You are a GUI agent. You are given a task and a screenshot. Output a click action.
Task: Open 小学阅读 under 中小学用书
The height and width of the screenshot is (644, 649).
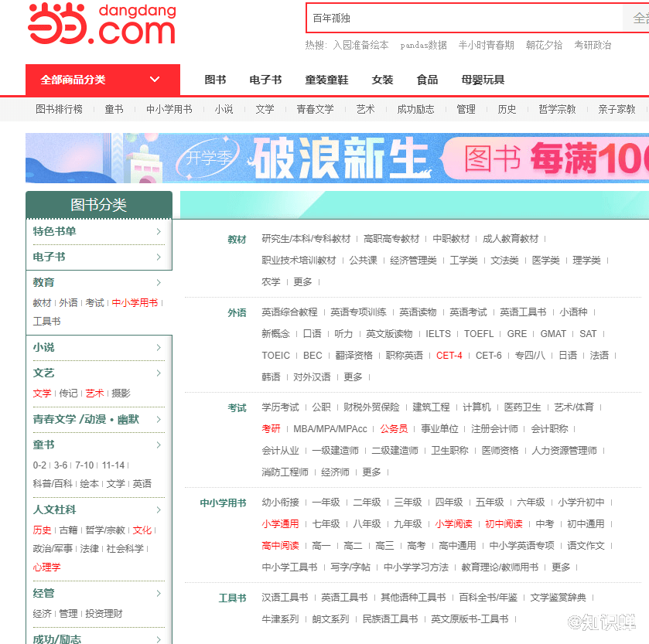(x=453, y=523)
